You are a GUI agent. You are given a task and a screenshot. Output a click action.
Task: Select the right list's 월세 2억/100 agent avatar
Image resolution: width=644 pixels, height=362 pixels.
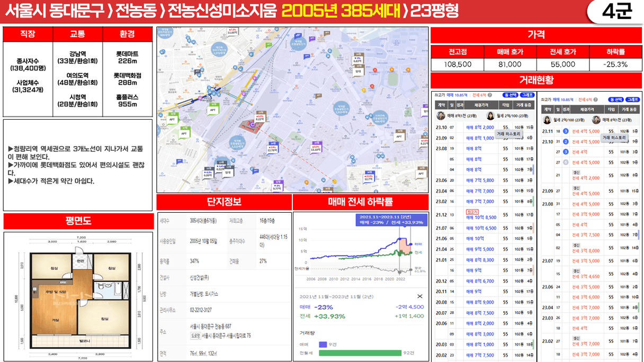coord(547,120)
